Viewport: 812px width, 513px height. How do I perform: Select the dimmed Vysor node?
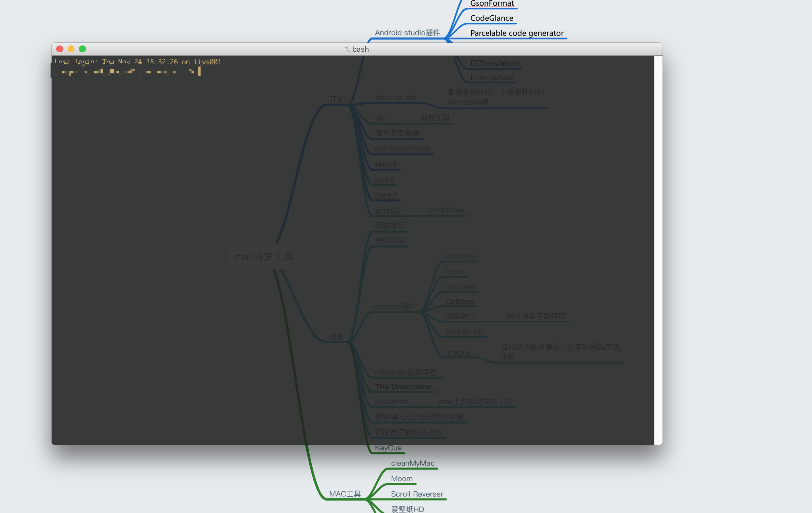coord(455,271)
